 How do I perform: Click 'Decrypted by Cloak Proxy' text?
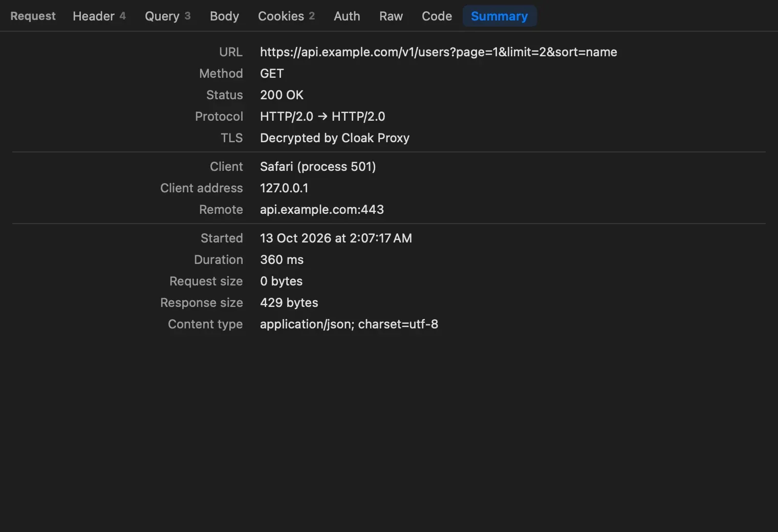click(x=335, y=138)
